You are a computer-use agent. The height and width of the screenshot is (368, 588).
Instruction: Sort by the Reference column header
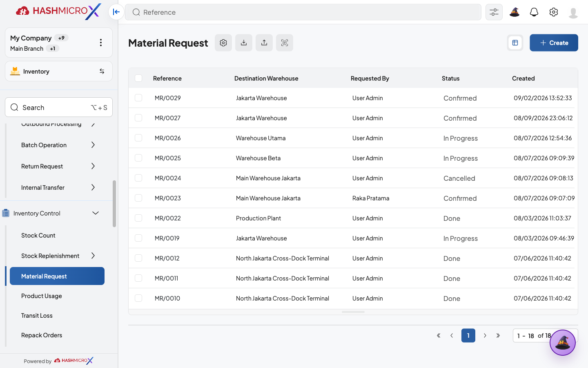point(167,78)
